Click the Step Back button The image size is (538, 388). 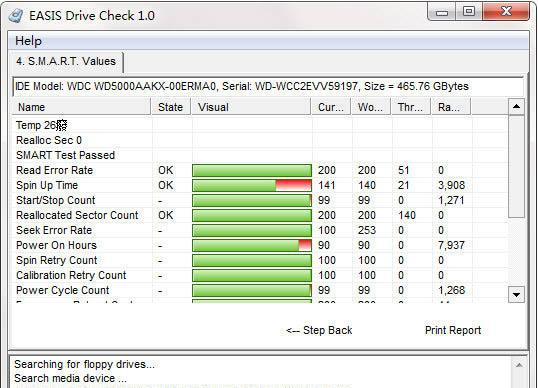coord(319,330)
